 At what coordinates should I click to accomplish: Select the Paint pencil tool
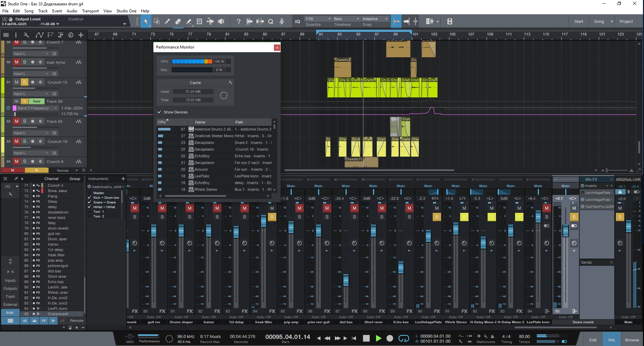click(x=189, y=21)
